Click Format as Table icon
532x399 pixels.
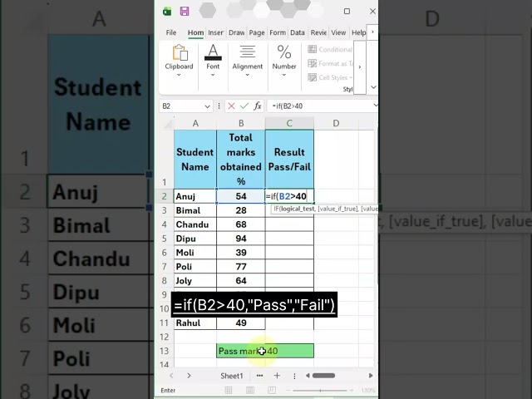point(313,63)
